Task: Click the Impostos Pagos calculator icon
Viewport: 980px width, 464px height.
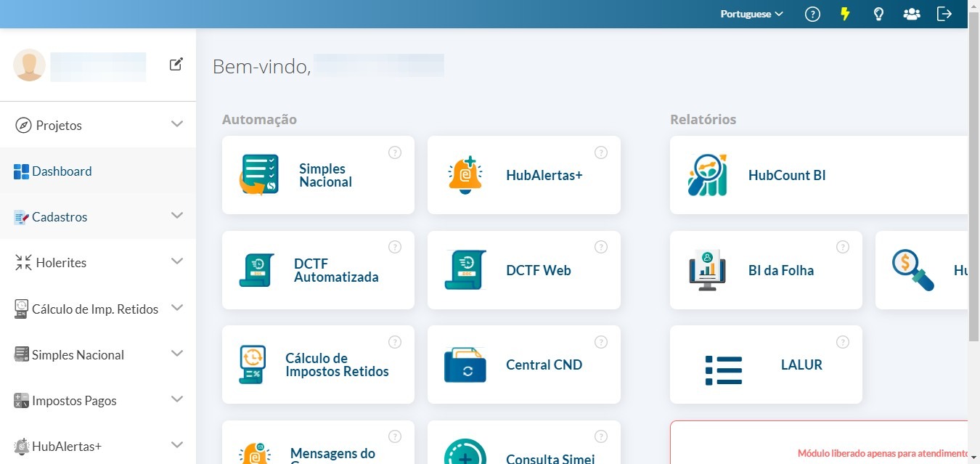Action: click(22, 400)
